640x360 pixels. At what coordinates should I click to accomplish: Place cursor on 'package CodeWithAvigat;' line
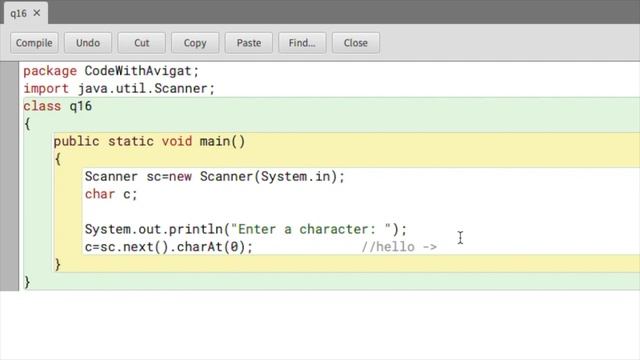[111, 71]
